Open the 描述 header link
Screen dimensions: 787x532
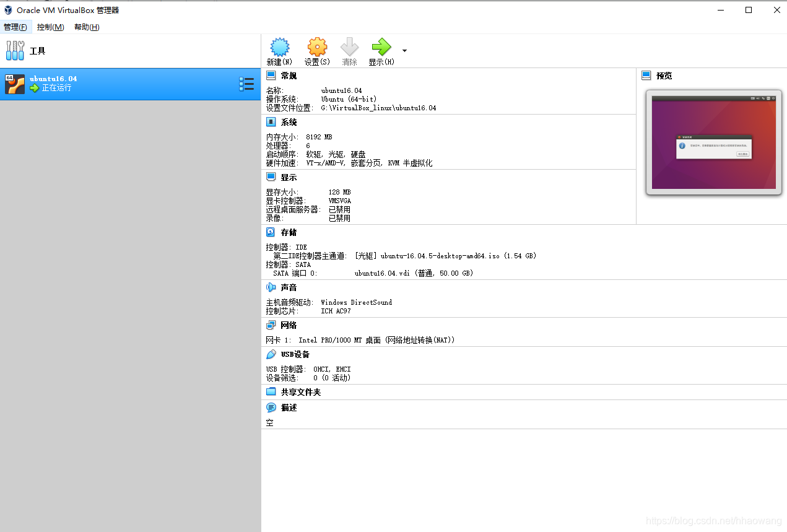point(289,408)
